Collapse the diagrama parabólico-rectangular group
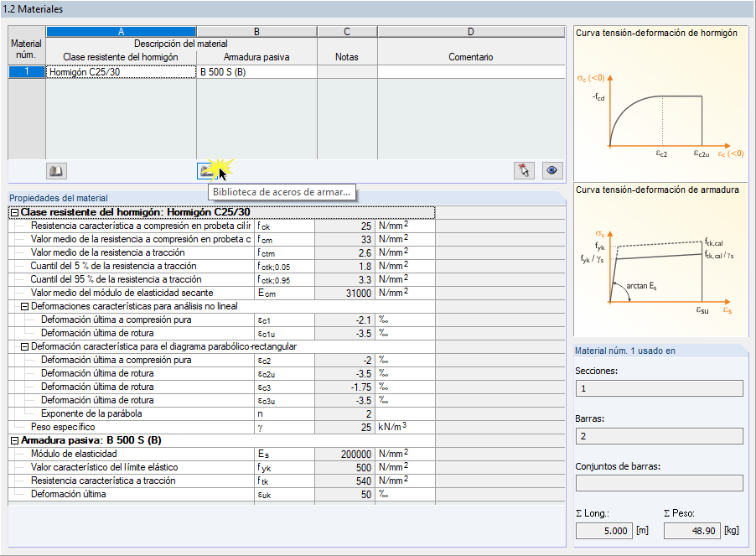This screenshot has height=556, width=756. [x=24, y=346]
